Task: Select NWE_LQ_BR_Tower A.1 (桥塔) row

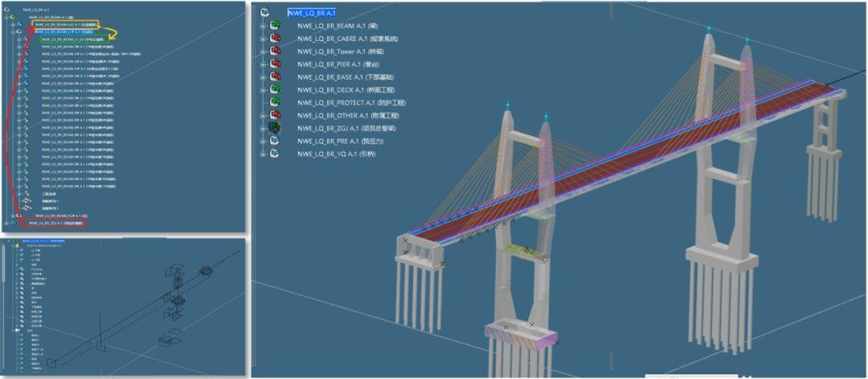Action: tap(341, 51)
